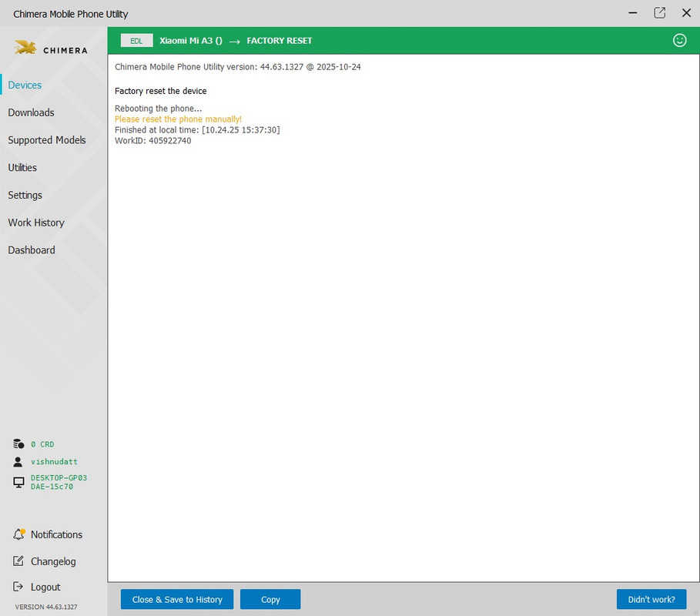
Task: Open the Downloads section
Action: point(31,112)
